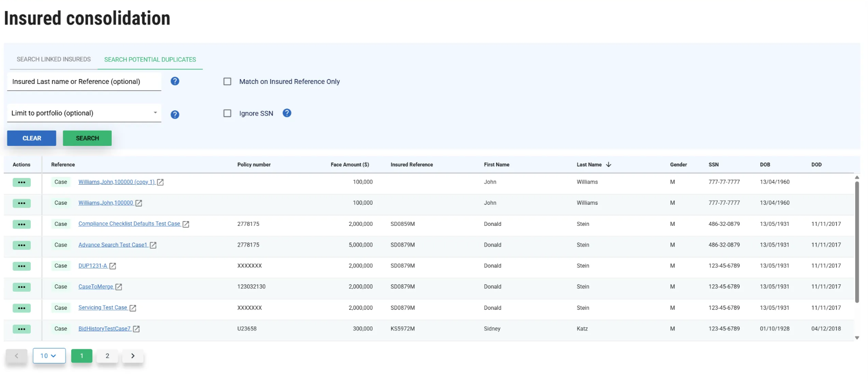
Task: Switch to Search Linked Insureds tab
Action: click(x=54, y=59)
